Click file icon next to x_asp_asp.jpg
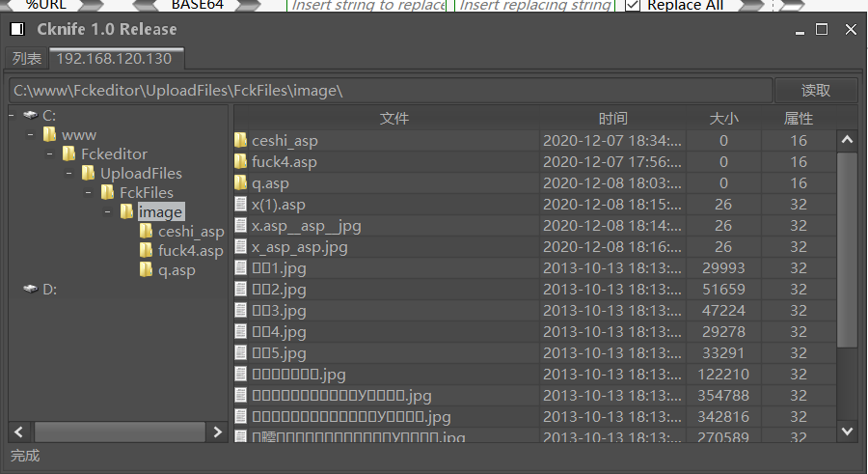This screenshot has width=868, height=474. coord(241,246)
